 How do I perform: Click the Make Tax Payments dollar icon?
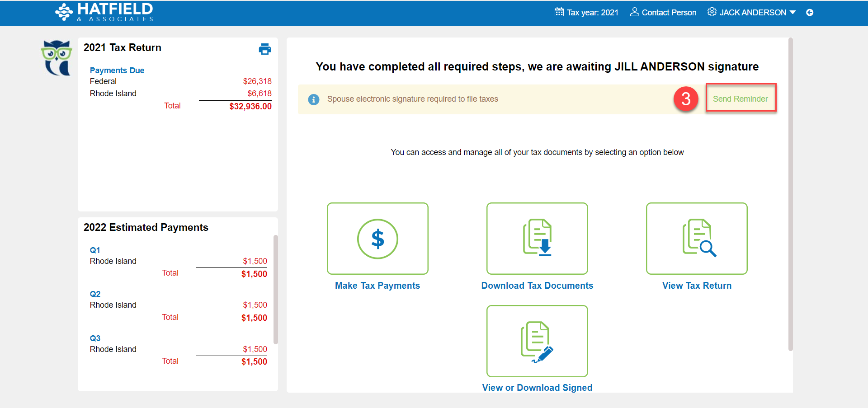(377, 239)
